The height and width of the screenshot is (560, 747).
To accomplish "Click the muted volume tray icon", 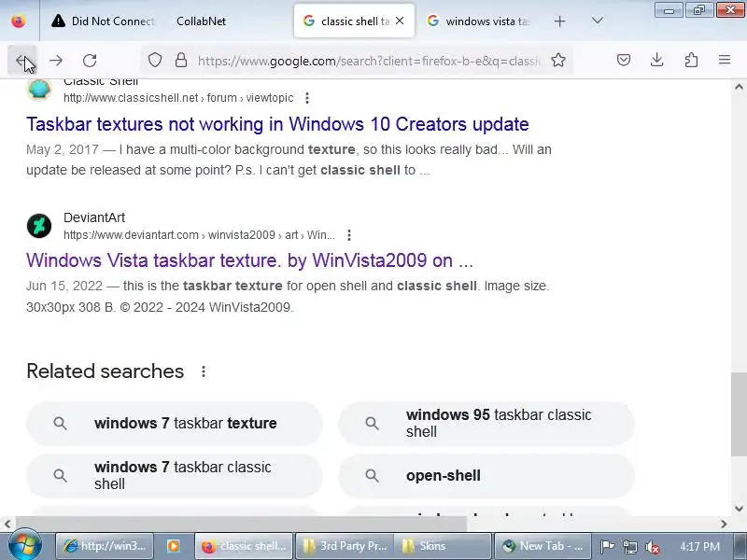I will [x=652, y=547].
